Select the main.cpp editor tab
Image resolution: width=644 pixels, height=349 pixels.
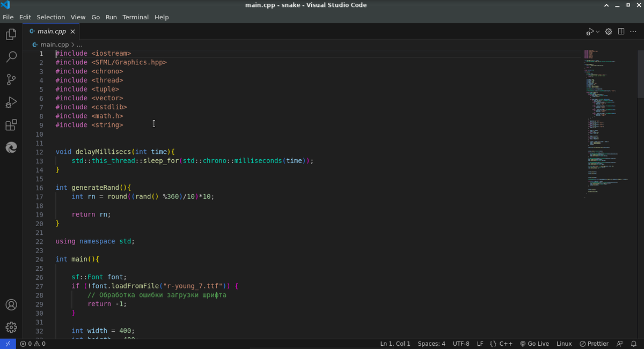[x=52, y=32]
